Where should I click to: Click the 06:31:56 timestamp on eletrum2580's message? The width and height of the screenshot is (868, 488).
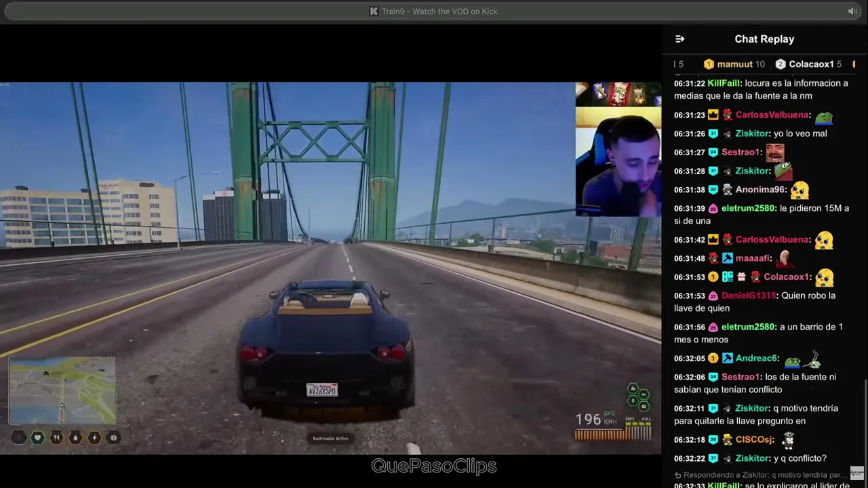[x=690, y=327]
